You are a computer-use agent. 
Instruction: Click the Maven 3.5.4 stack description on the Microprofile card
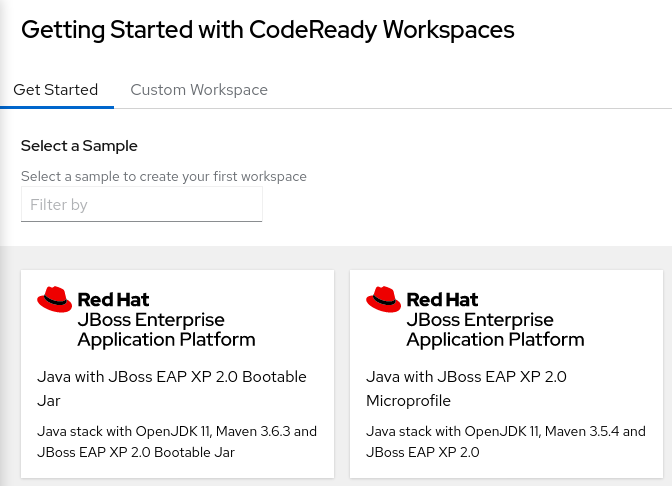point(506,441)
